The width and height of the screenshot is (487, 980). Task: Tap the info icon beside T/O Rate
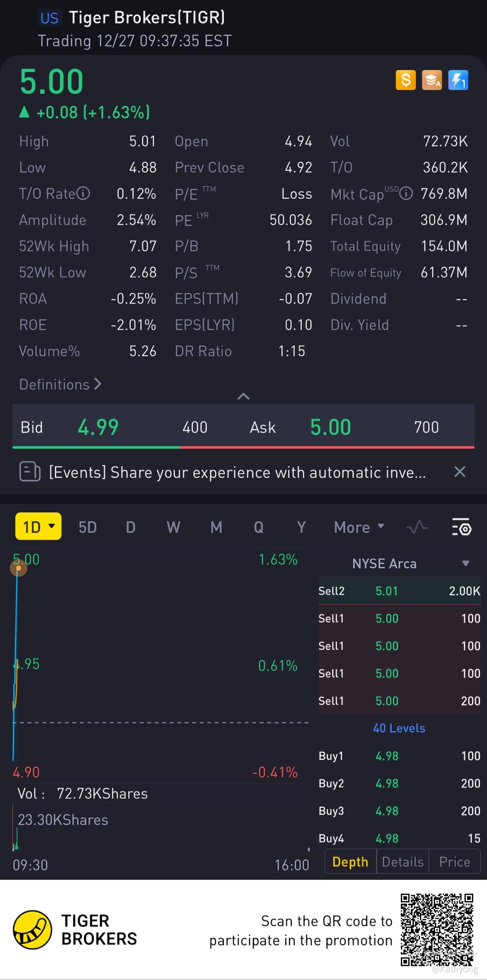tap(83, 193)
